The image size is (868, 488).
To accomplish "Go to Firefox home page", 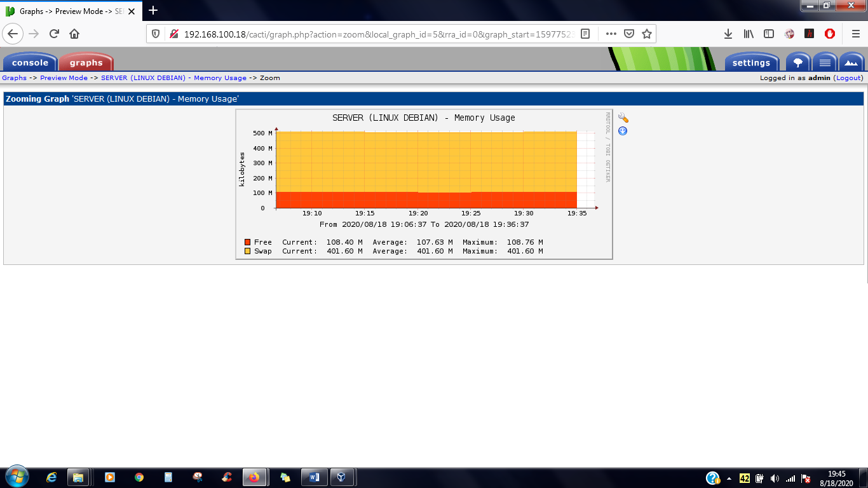I will pos(74,34).
